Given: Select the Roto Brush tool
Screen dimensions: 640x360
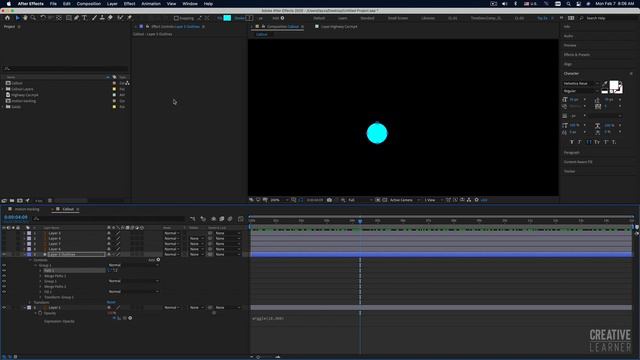Looking at the screenshot, I should tap(120, 18).
